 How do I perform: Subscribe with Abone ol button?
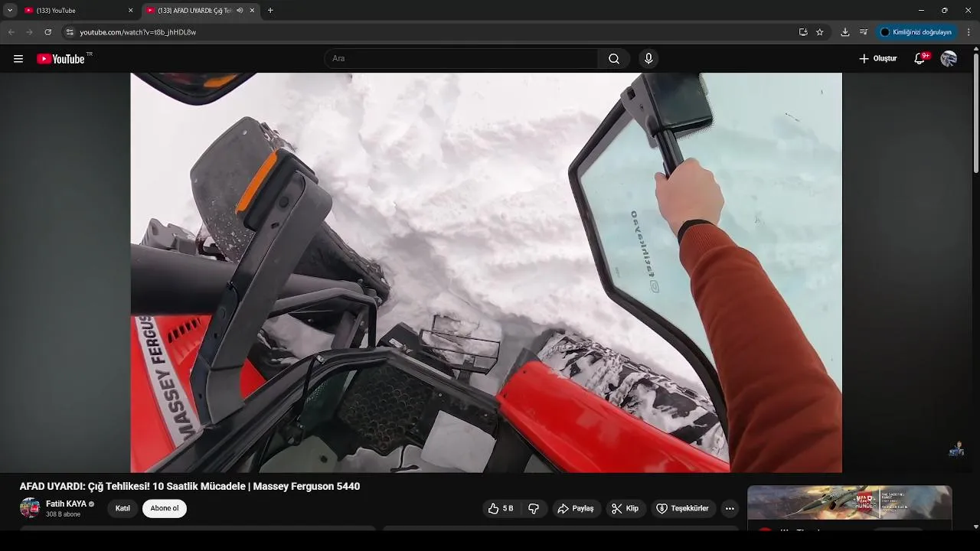165,508
